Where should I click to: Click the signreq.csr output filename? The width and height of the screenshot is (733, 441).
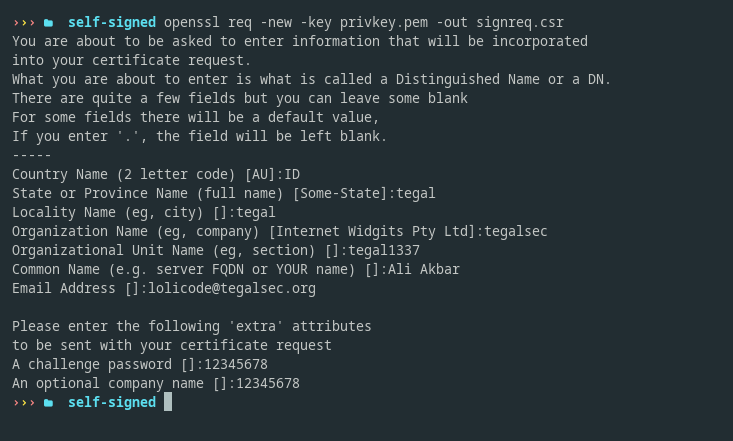[520, 22]
